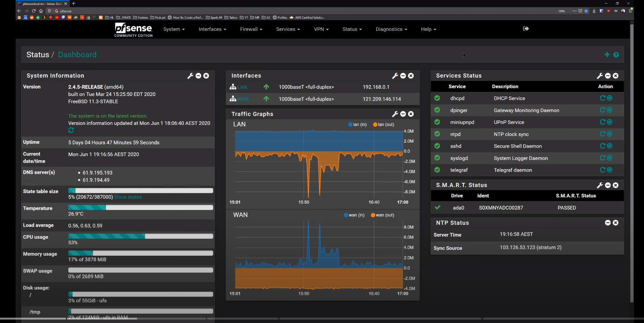644x323 pixels.
Task: Click the Show states link
Action: pos(128,197)
